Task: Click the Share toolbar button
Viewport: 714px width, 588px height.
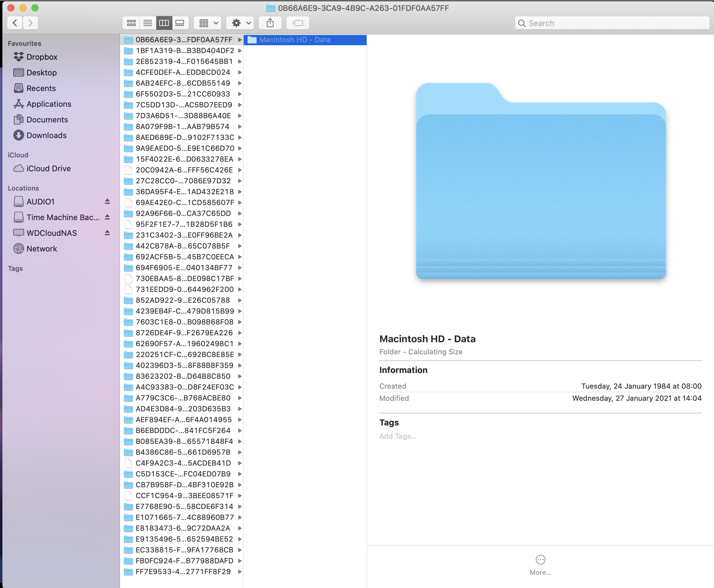Action: 270,23
